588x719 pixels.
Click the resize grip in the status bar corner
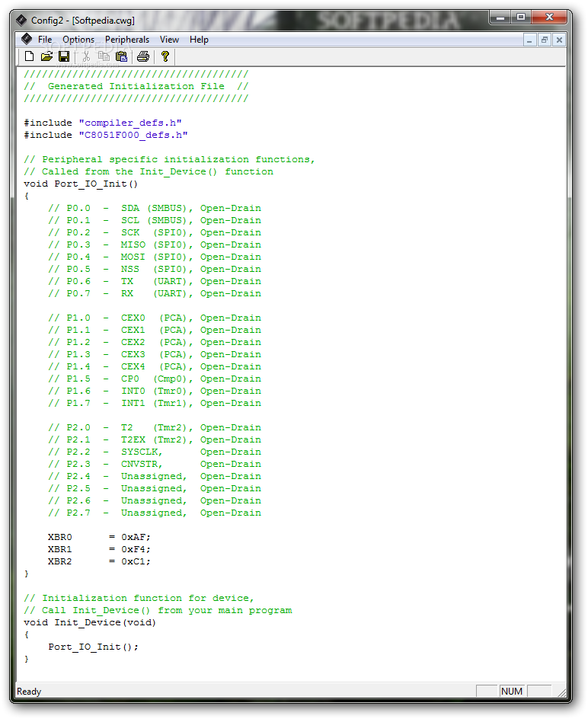(561, 692)
